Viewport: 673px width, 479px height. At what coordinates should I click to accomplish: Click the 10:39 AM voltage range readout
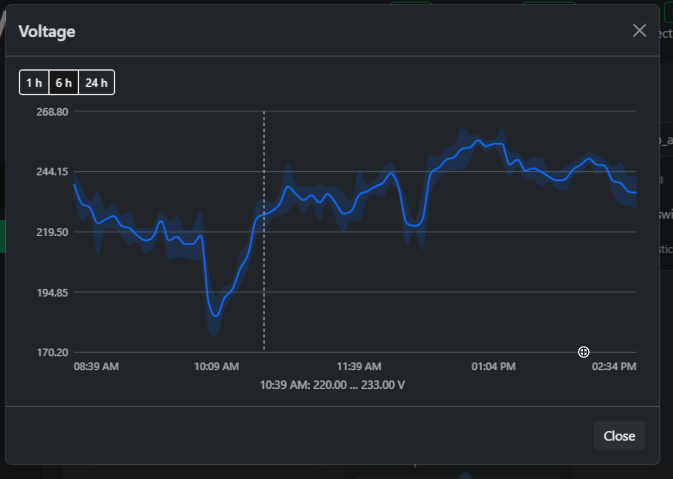point(332,385)
